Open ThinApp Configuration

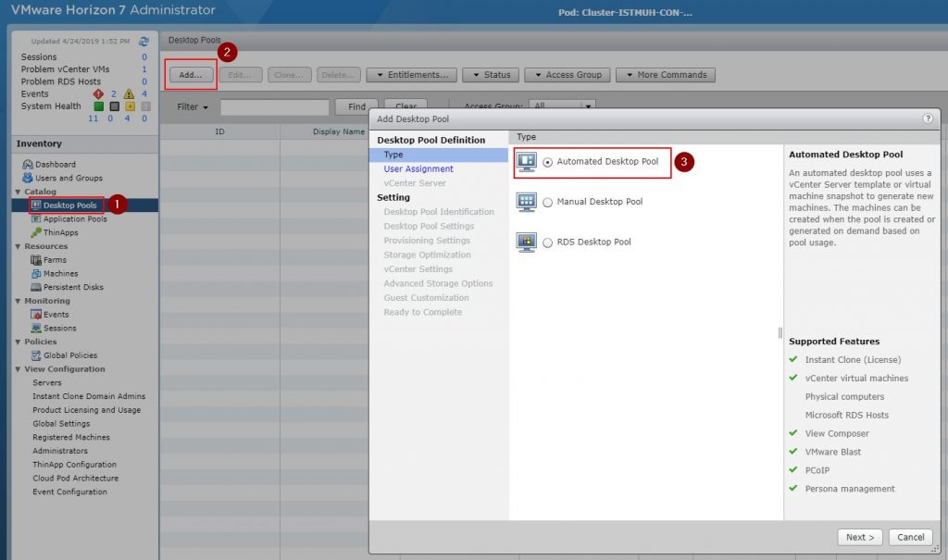coord(74,465)
